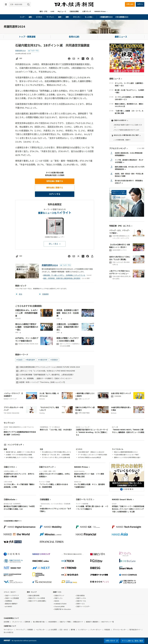Open 日経LissN advertisement image
The height and width of the screenshot is (644, 148).
coord(127,202)
